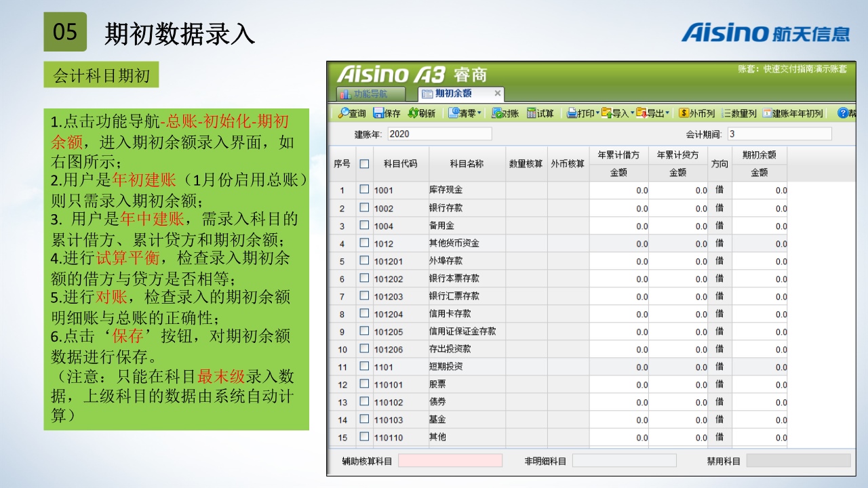
Task: Open the 导出 (Export) dropdown menu
Action: (x=667, y=113)
